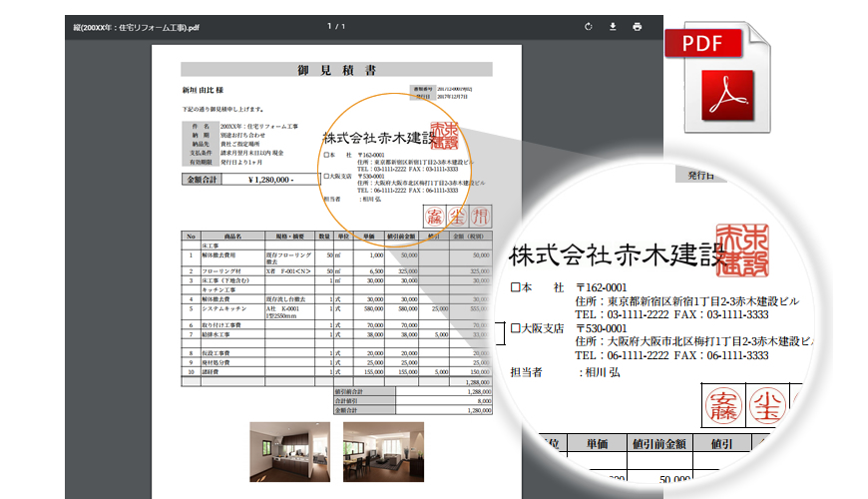Click the 取り付け工事費 row item name
This screenshot has height=499, width=868.
(x=221, y=325)
